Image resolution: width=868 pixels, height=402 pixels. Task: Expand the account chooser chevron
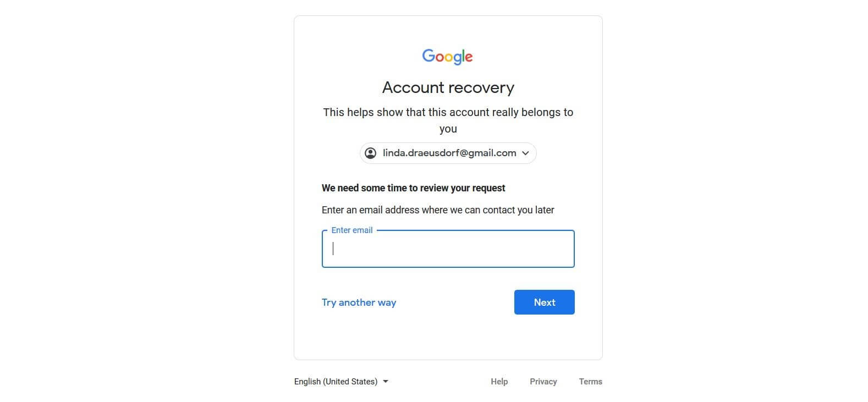[x=525, y=153]
